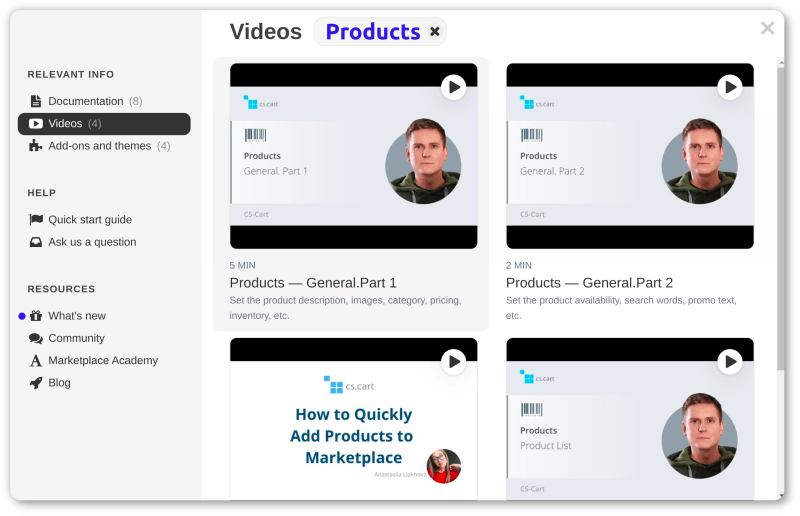Open Products — General.Part 2 title link

pos(589,283)
